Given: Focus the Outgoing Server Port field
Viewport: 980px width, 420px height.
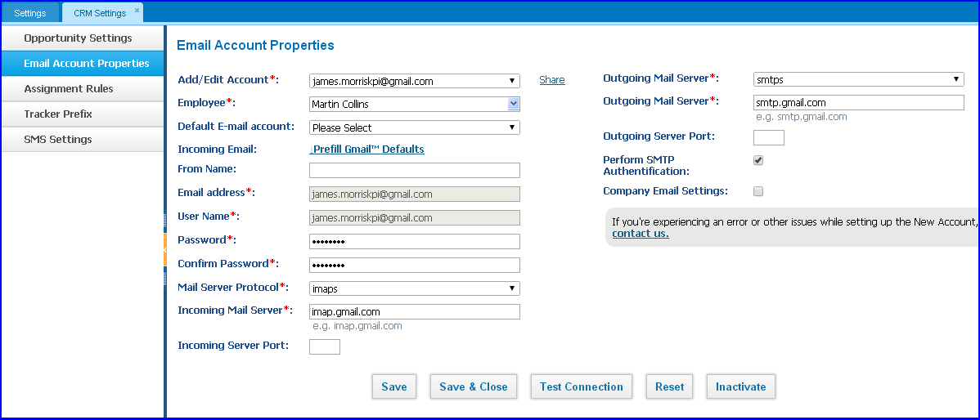Looking at the screenshot, I should pos(769,137).
